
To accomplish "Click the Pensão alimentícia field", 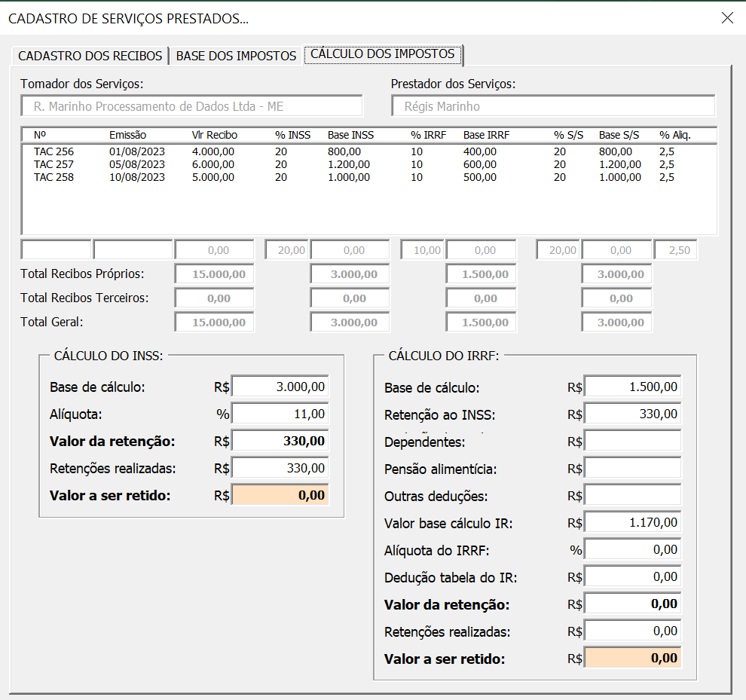I will point(632,469).
